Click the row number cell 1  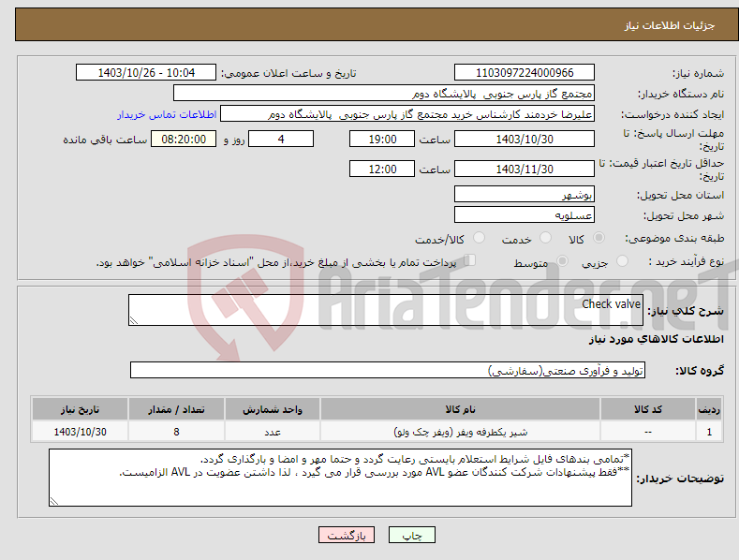tap(709, 432)
